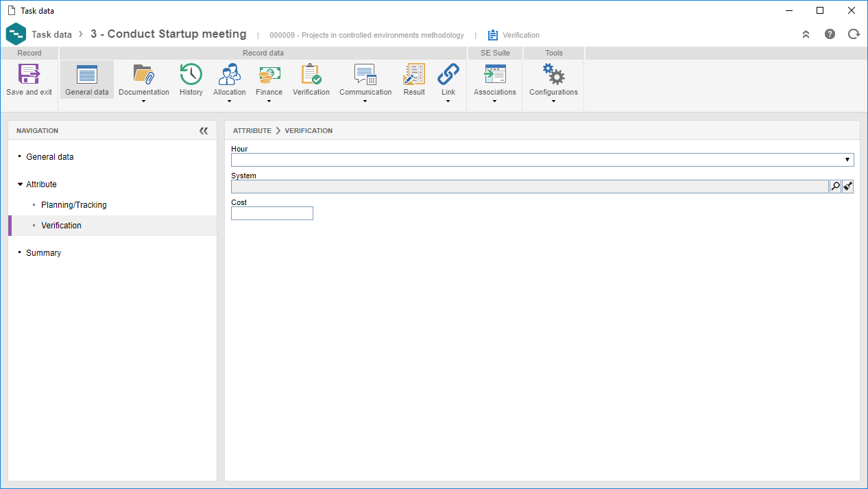Click the Task data breadcrumb link
The width and height of the screenshot is (868, 489).
pyautogui.click(x=51, y=34)
